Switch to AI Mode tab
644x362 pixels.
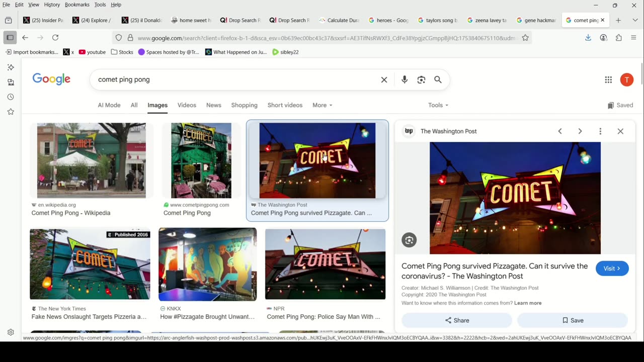coord(109,105)
